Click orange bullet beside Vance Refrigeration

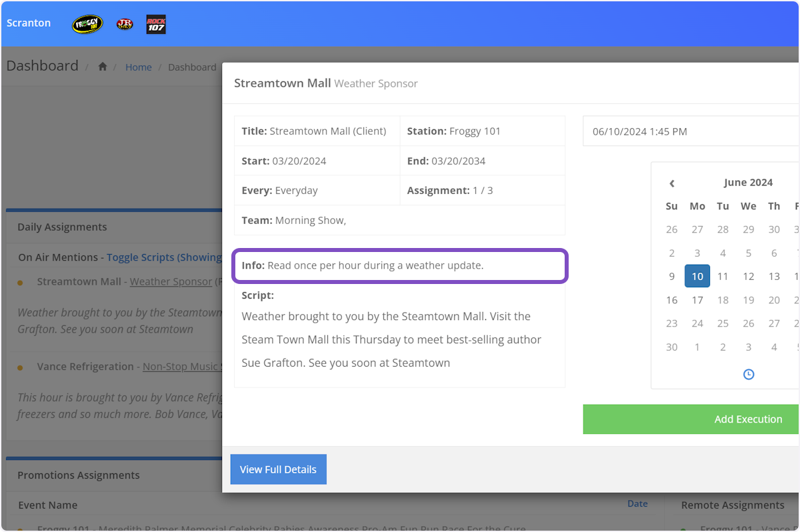[x=20, y=367]
